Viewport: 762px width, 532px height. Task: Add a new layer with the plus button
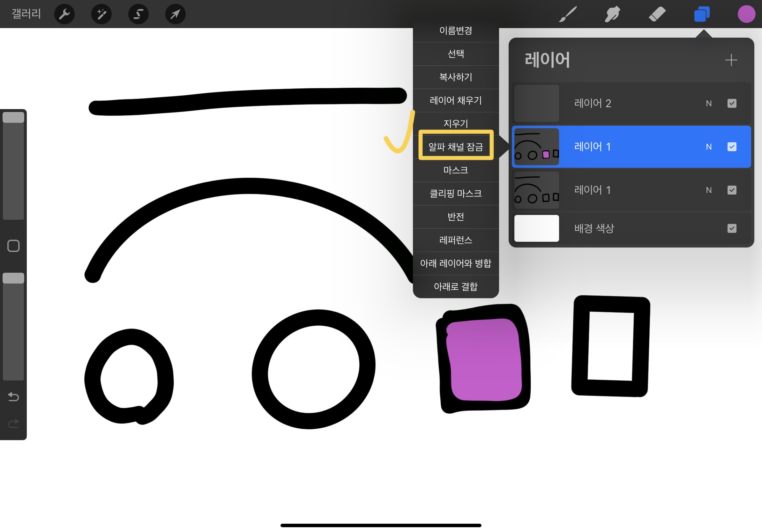[x=731, y=60]
